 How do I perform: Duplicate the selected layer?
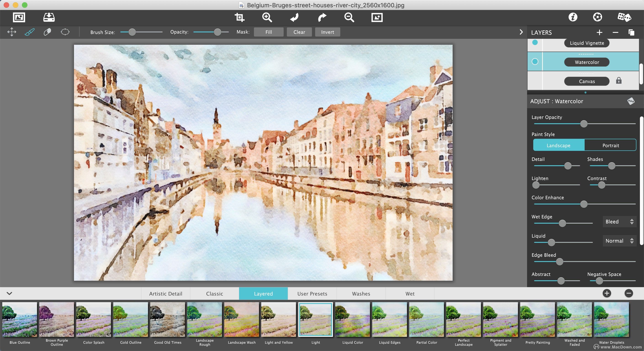[631, 32]
